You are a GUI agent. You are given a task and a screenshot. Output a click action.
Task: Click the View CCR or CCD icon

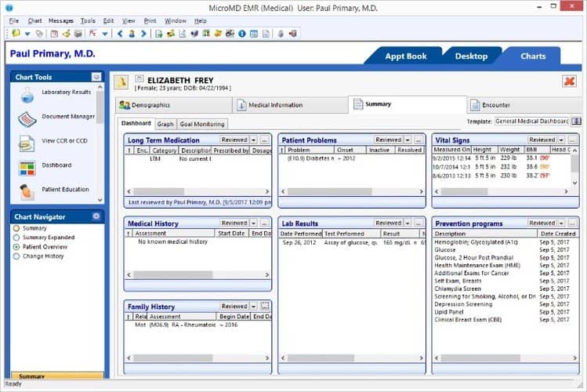pyautogui.click(x=26, y=143)
